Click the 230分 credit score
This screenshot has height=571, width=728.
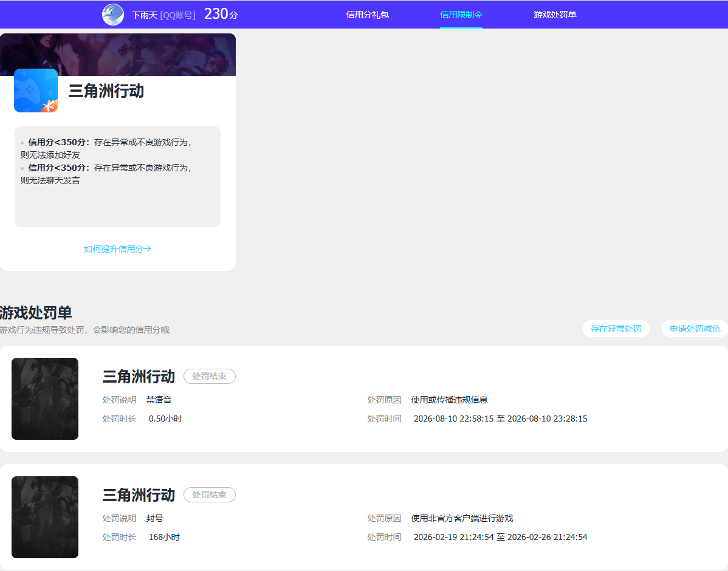coord(221,14)
